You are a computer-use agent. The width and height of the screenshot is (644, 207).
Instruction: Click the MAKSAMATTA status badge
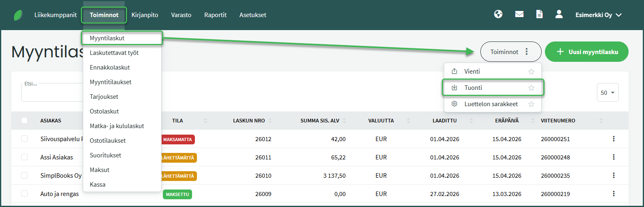tap(178, 139)
